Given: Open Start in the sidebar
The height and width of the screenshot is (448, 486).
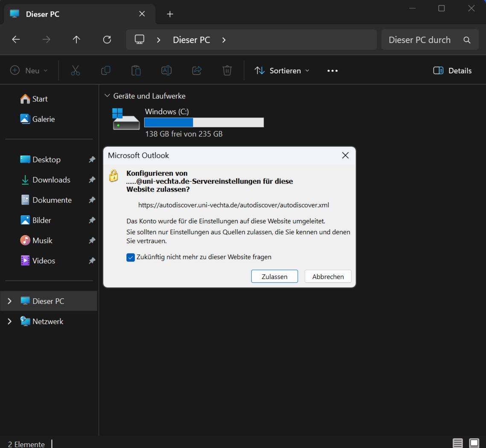Looking at the screenshot, I should [34, 99].
